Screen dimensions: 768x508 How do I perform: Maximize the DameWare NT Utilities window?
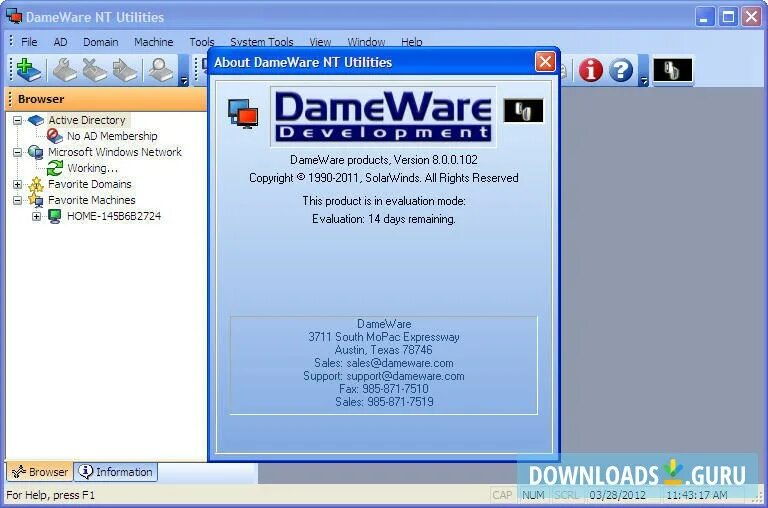(x=728, y=17)
